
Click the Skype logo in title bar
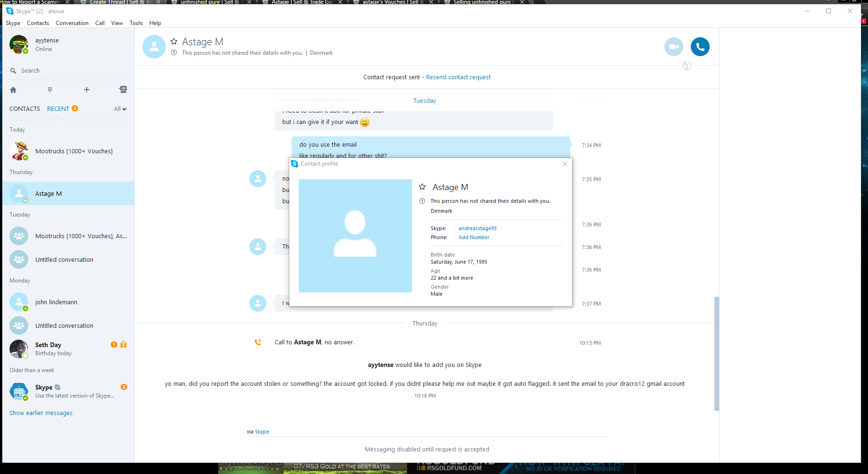(x=10, y=11)
